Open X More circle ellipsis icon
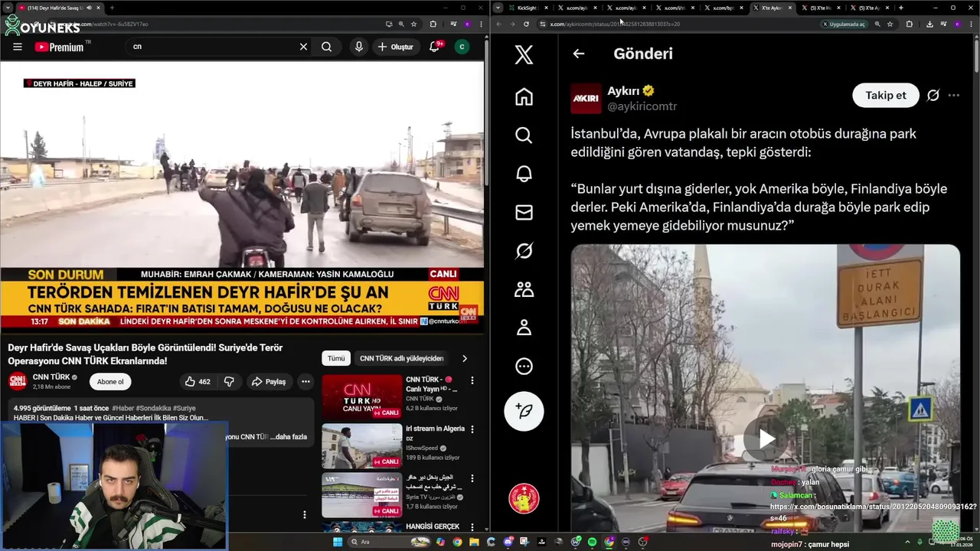 click(x=524, y=366)
